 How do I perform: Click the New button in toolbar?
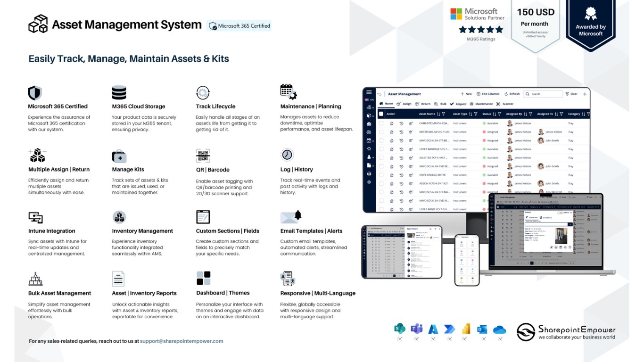pos(466,94)
